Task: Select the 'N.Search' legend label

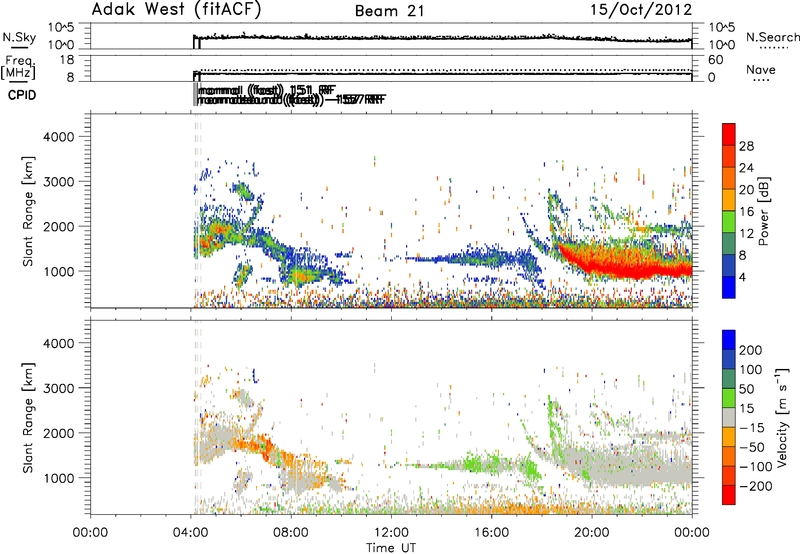Action: tap(772, 37)
